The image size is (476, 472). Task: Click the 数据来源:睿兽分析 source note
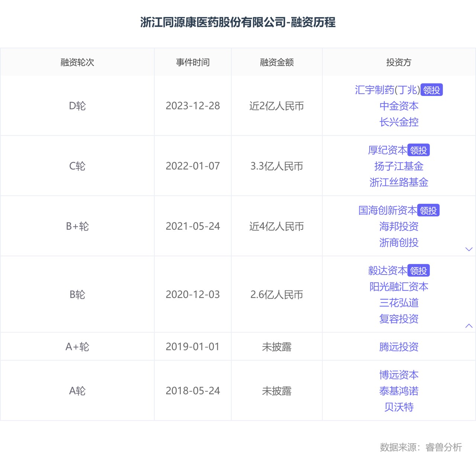421,447
